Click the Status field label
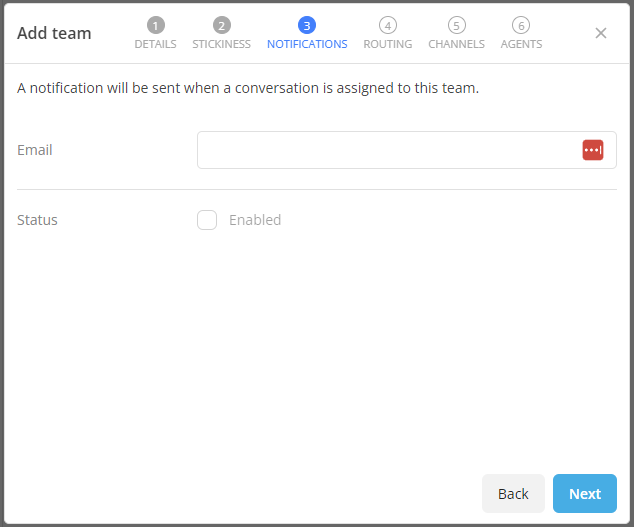Viewport: 634px width, 527px height. tap(38, 220)
